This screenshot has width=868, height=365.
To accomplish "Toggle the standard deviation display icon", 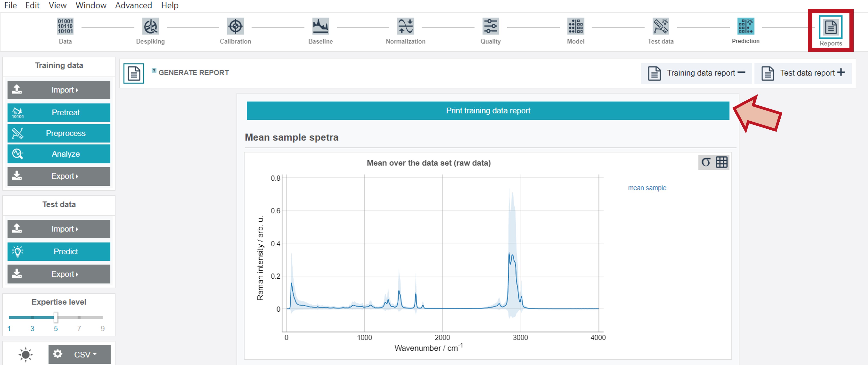I will [x=709, y=162].
